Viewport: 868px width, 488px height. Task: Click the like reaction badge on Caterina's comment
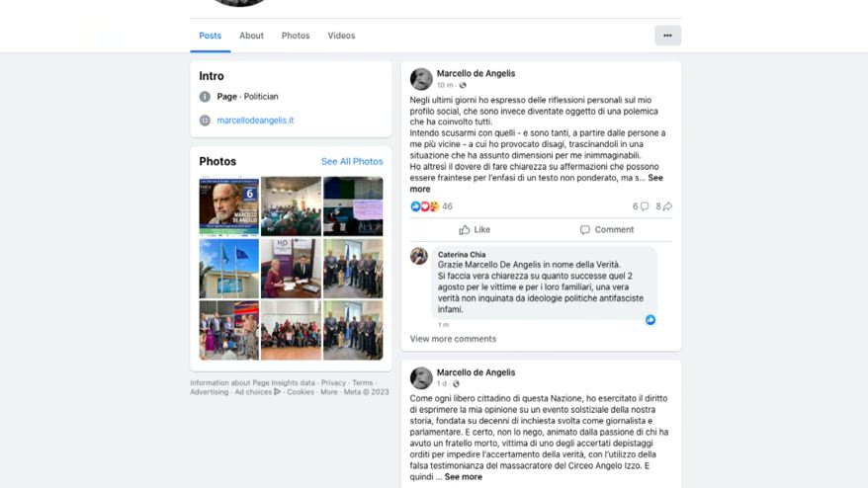[x=651, y=320]
